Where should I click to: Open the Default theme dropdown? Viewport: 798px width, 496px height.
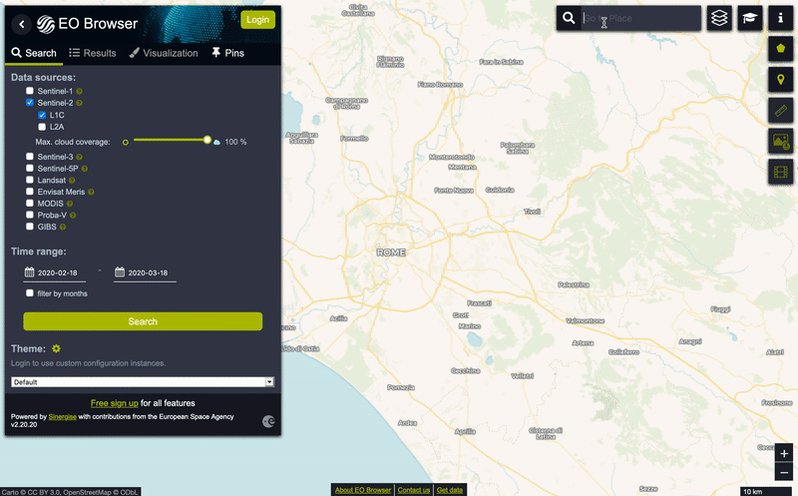click(142, 382)
